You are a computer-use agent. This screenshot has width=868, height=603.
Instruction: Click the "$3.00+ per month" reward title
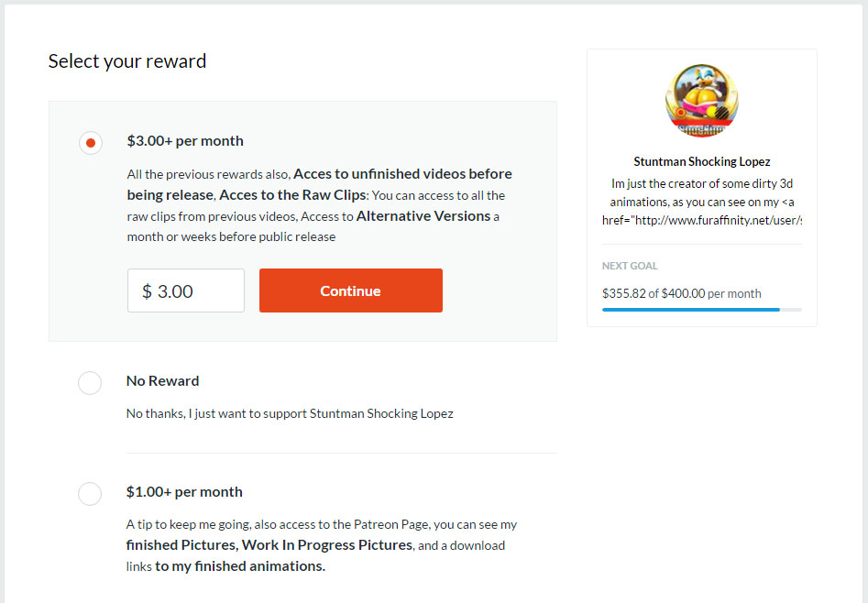point(185,140)
